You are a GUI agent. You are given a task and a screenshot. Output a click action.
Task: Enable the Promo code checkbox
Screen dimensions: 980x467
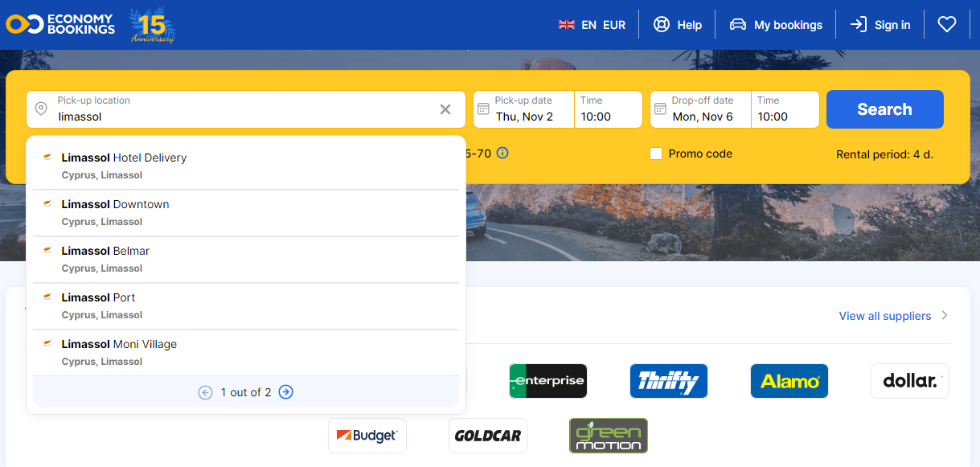click(656, 154)
